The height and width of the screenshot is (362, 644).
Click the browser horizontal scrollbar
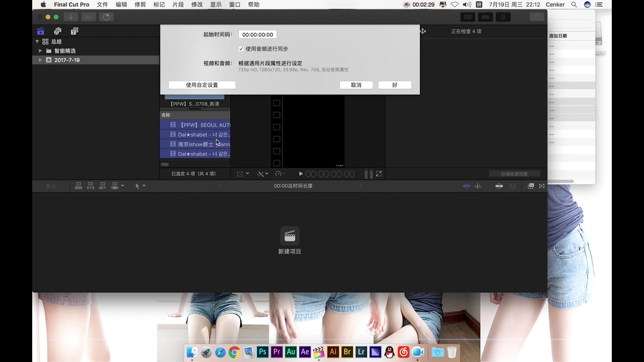coord(165,165)
